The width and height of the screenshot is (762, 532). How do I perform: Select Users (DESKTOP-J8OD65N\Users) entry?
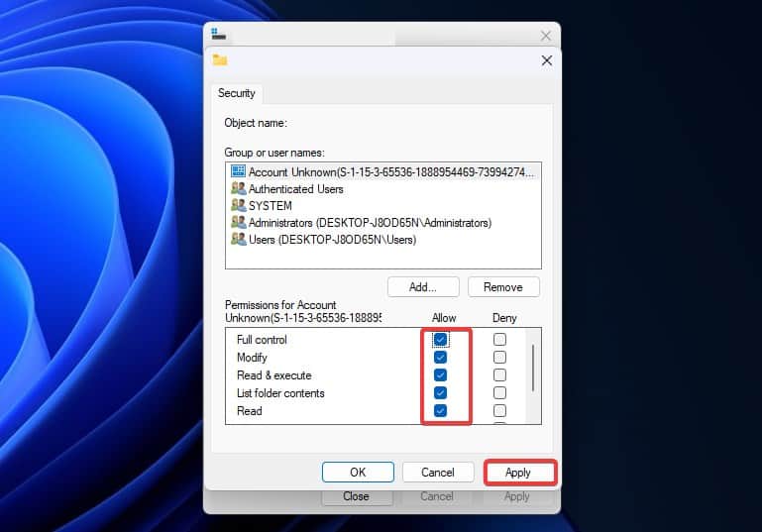[332, 240]
